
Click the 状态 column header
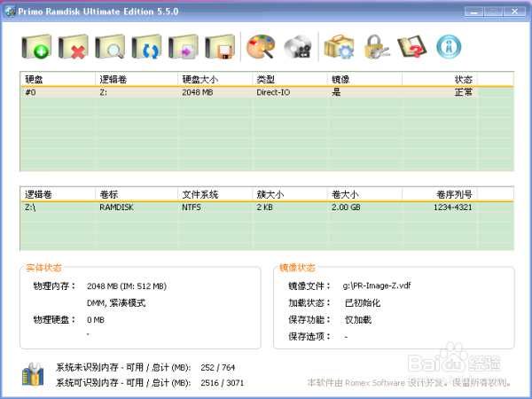[x=440, y=80]
